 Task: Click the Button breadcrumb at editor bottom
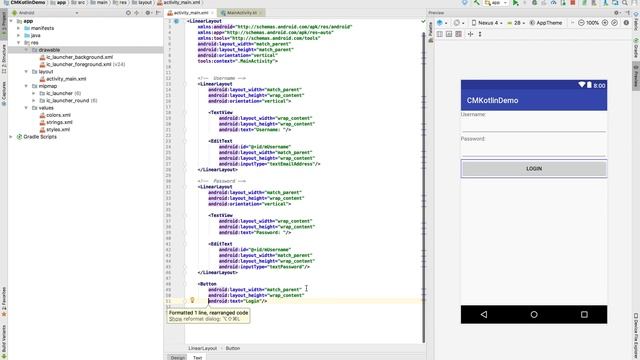click(233, 348)
